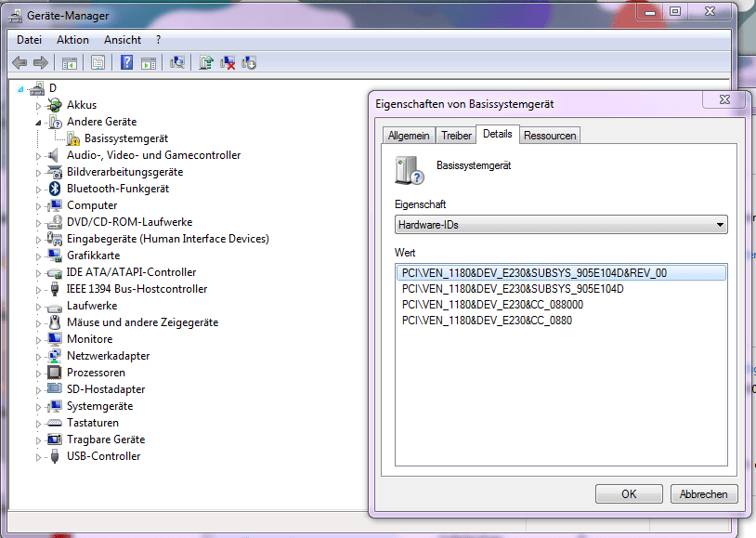
Task: Open the Datei menu
Action: 30,40
